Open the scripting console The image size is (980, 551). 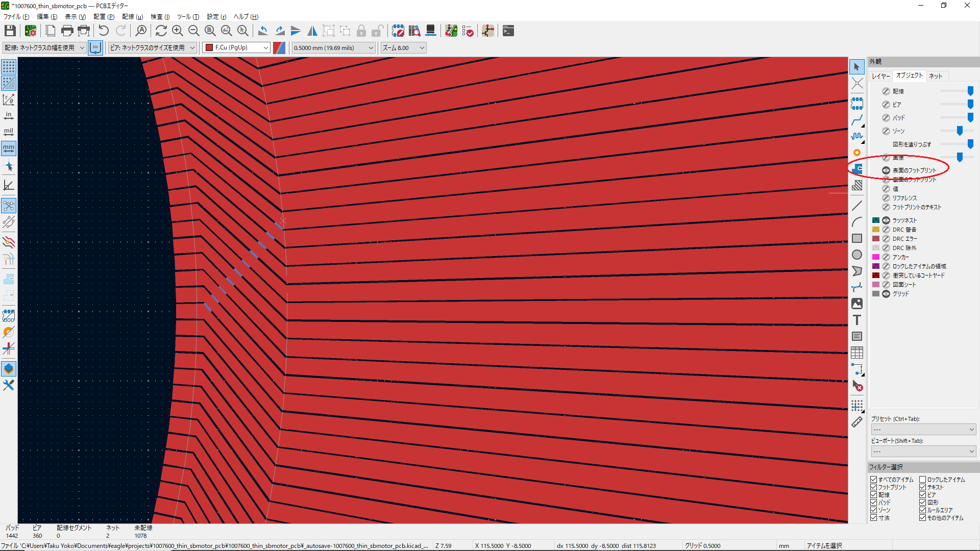click(508, 31)
